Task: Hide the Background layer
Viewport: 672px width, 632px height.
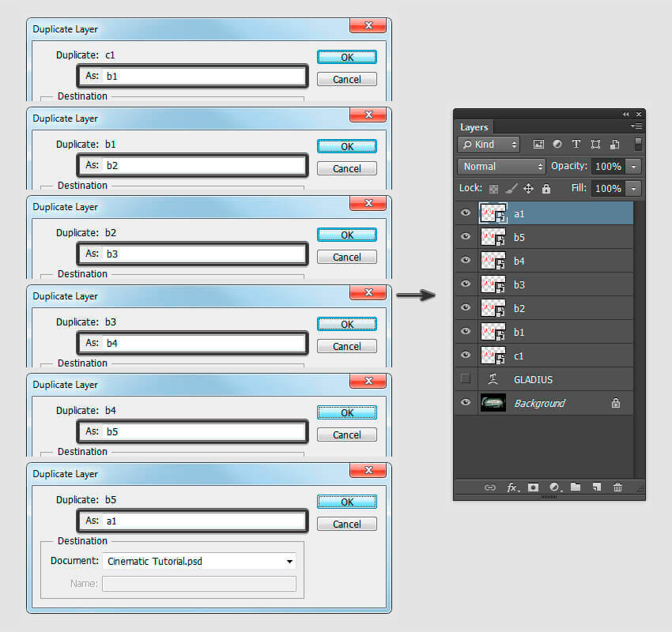Action: [x=466, y=402]
